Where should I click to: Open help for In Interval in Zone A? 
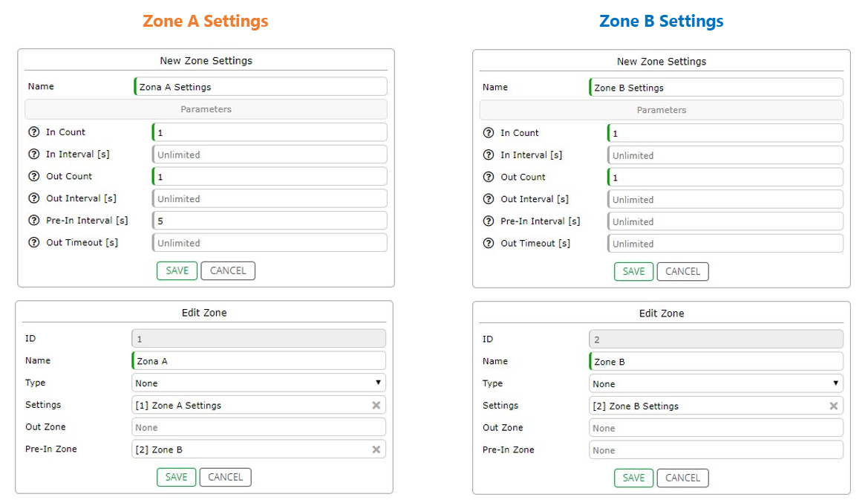(x=33, y=154)
